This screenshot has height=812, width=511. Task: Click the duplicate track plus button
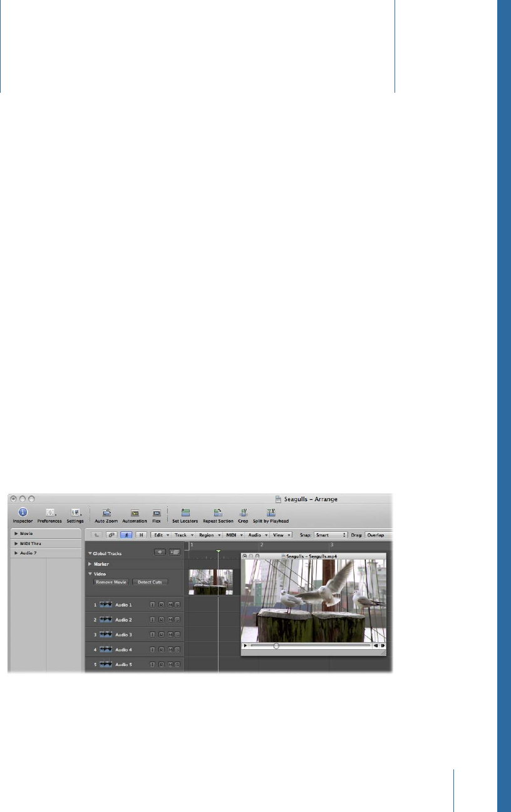pos(175,552)
